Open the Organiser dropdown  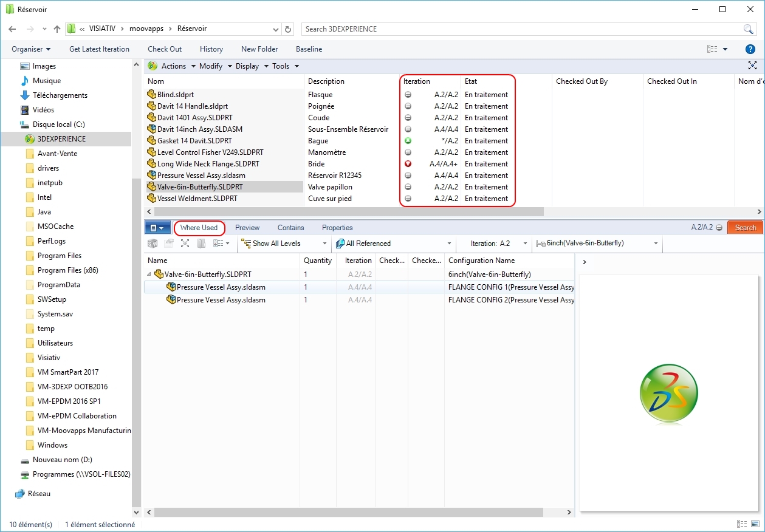point(31,49)
